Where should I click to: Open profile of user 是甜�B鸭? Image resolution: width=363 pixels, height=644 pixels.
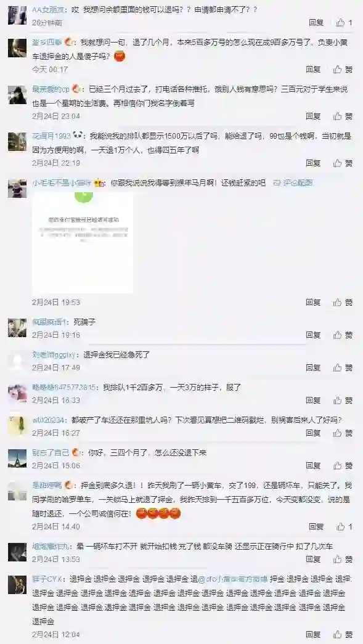click(x=47, y=485)
